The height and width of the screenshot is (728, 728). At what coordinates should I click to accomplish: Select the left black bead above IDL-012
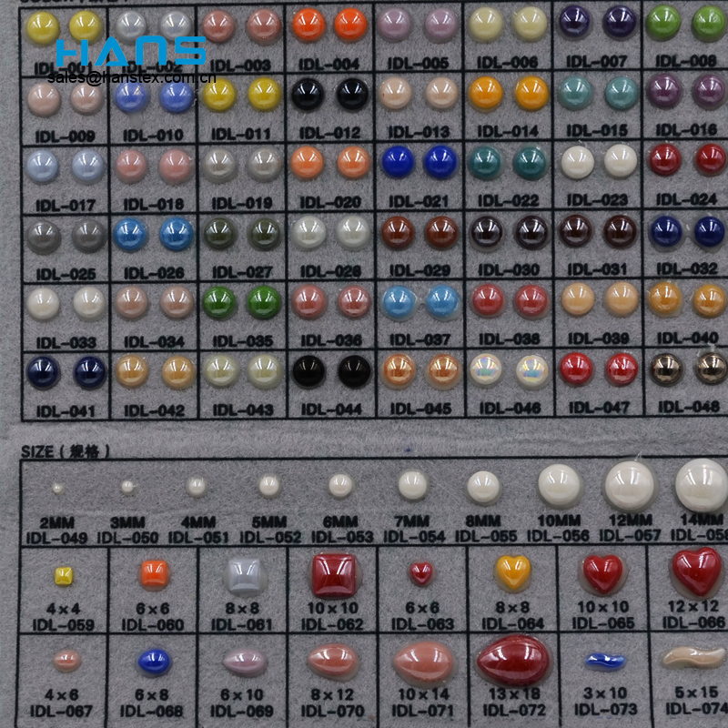[x=308, y=93]
